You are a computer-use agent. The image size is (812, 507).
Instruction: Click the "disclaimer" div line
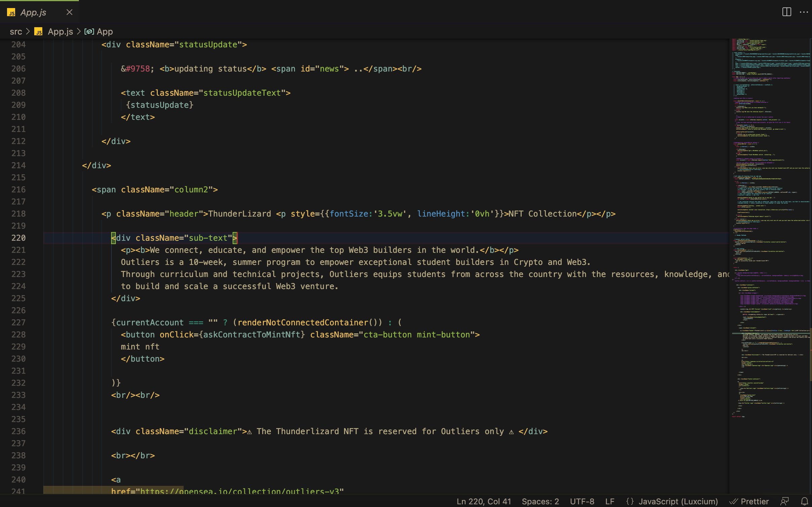coord(329,431)
